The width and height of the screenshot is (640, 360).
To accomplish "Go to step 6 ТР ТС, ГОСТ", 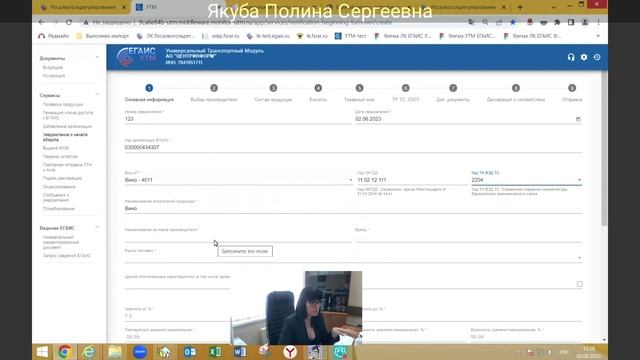I will pyautogui.click(x=405, y=93).
